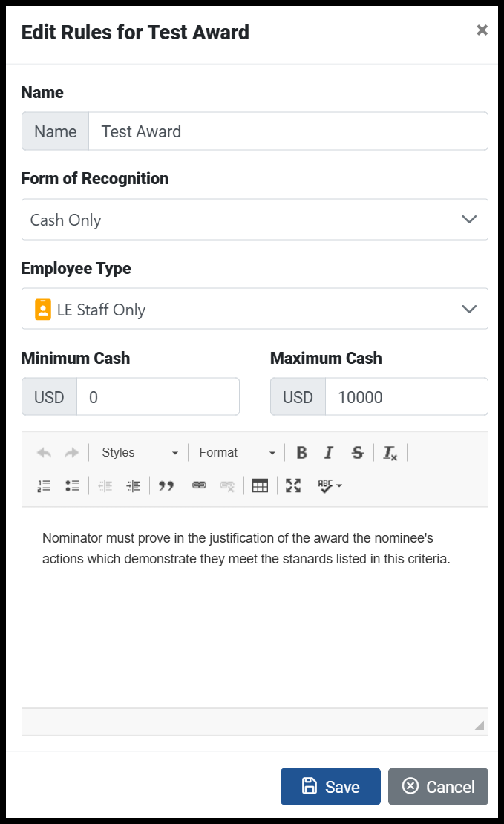Image resolution: width=504 pixels, height=824 pixels.
Task: Click the Maximum Cash input field
Action: coord(407,396)
